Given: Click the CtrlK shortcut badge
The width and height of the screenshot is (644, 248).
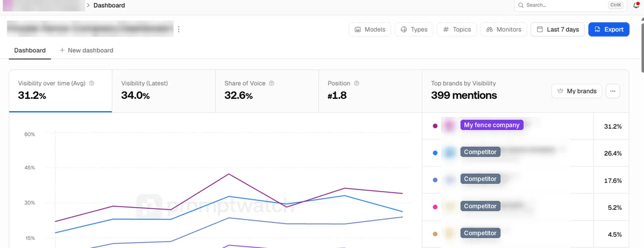Looking at the screenshot, I should point(615,5).
